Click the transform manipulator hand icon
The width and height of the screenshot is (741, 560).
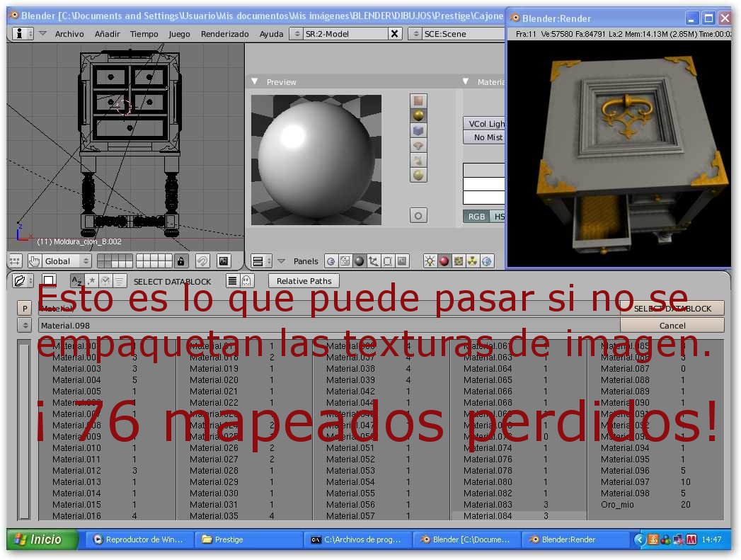click(x=34, y=261)
